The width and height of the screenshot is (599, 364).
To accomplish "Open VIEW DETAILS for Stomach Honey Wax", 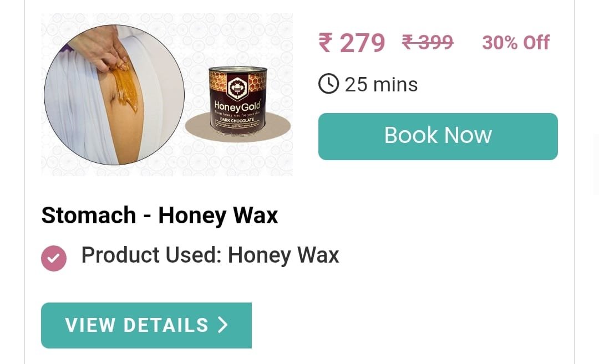I will 146,325.
